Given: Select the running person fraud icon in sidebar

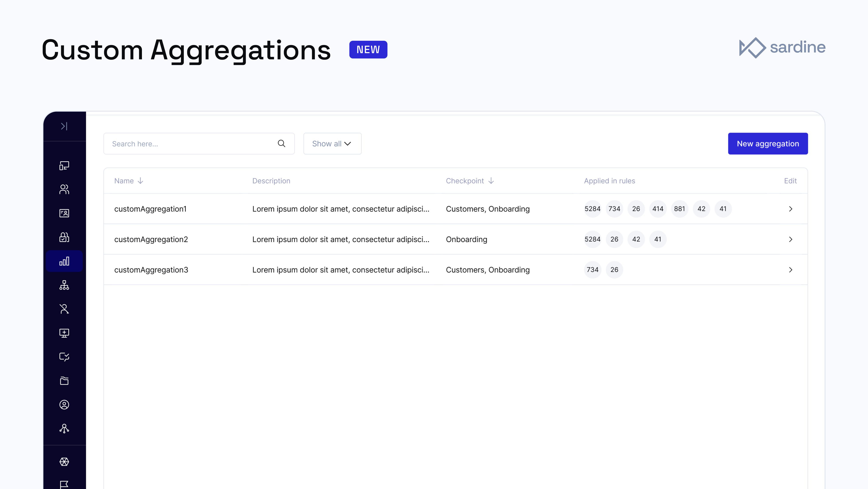Looking at the screenshot, I should [64, 309].
